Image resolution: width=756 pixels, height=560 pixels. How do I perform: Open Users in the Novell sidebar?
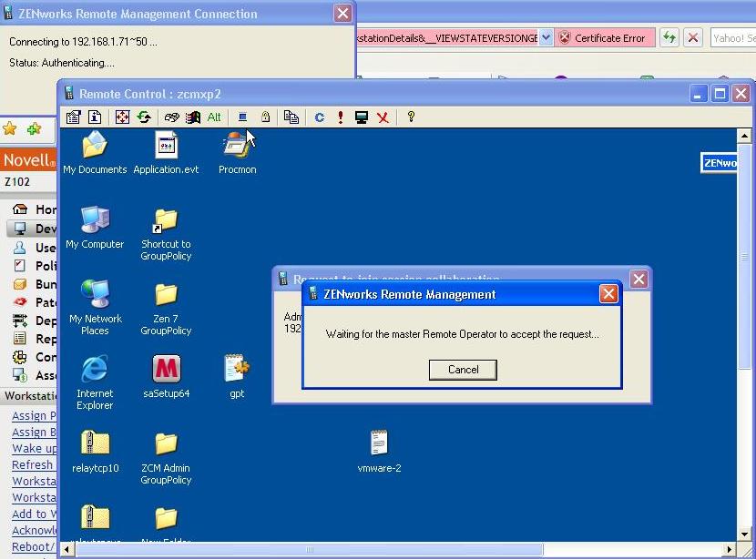tap(34, 248)
